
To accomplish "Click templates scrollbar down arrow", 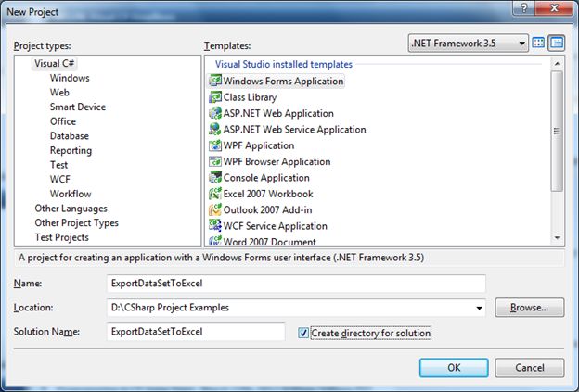I will (557, 238).
